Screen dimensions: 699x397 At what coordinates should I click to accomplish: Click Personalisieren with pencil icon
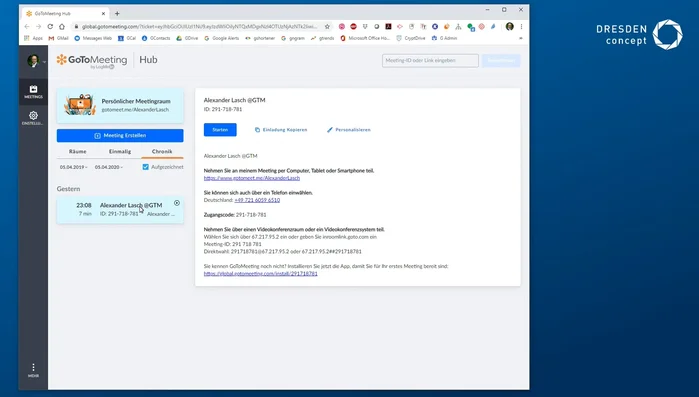(349, 130)
